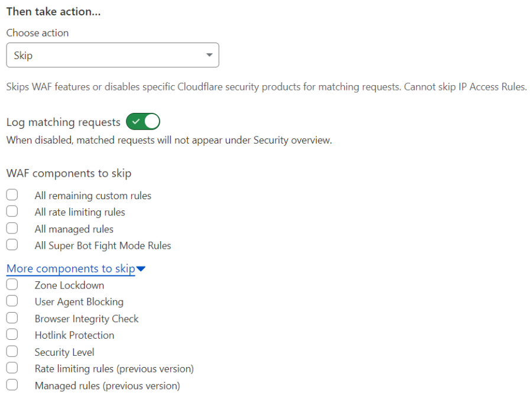This screenshot has height=396, width=532.
Task: Check All Super Bot Fight Mode Rules
Action: coord(12,245)
